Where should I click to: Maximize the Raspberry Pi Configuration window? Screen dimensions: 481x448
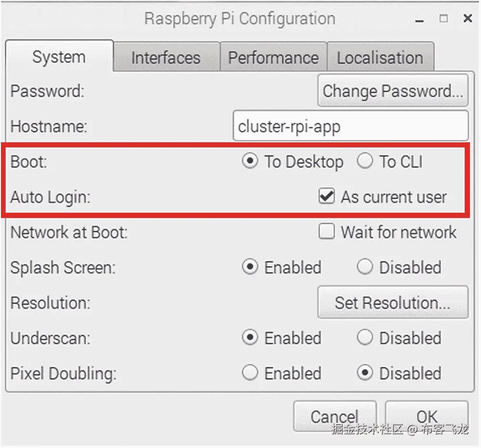(443, 19)
